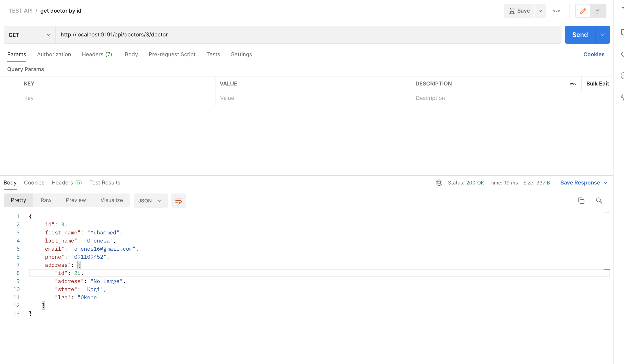Select the Params tab
Screen dimensions: 624x364
tap(17, 54)
